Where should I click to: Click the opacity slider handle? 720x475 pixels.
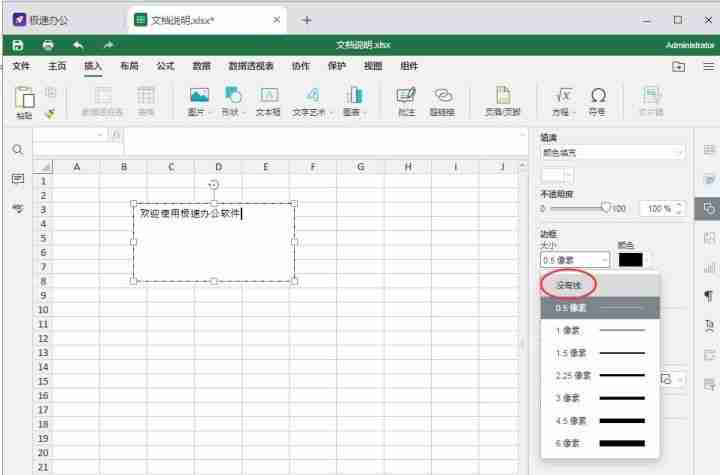(x=606, y=208)
